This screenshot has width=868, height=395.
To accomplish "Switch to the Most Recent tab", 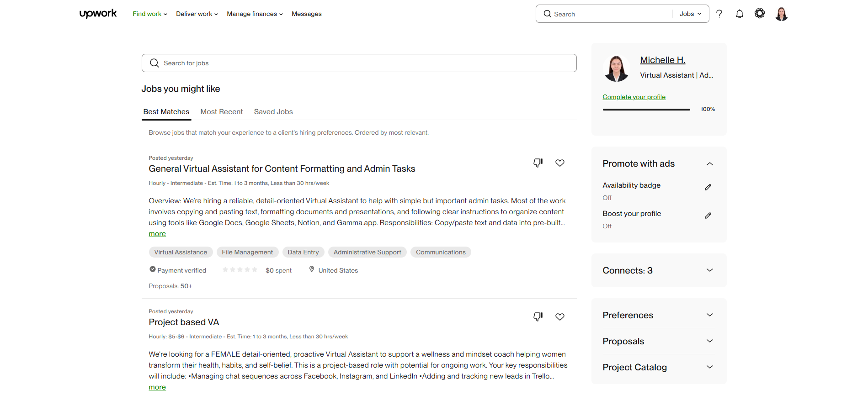I will point(222,112).
